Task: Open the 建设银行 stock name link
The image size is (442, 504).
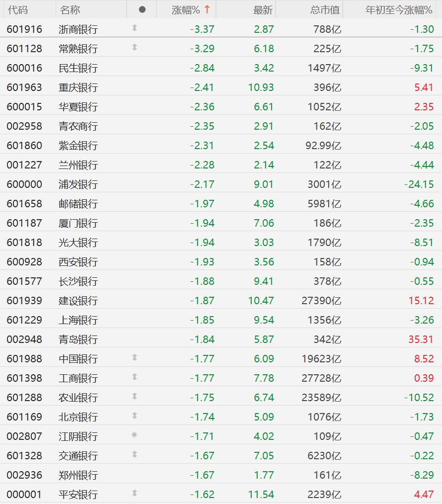Action: point(78,301)
